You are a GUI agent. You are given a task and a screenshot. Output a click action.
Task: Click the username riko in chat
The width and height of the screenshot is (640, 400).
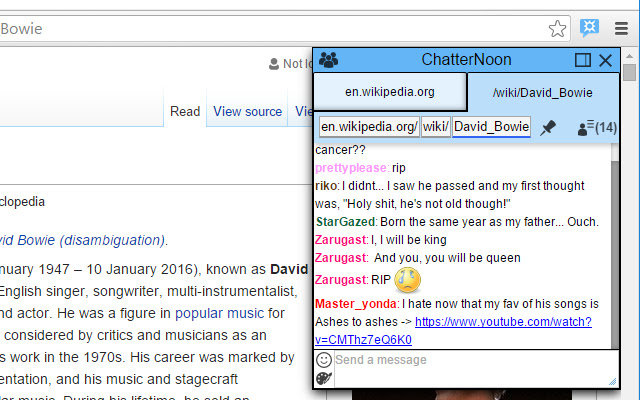[x=326, y=186]
